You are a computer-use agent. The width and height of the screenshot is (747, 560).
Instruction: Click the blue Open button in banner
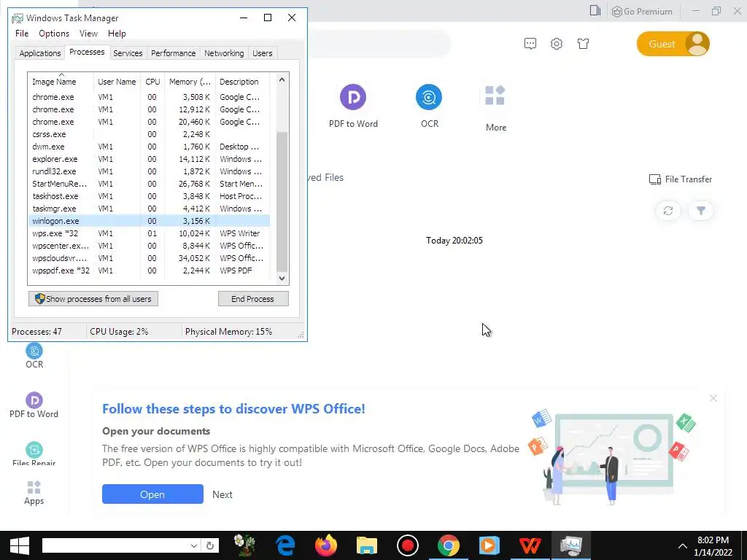click(152, 494)
